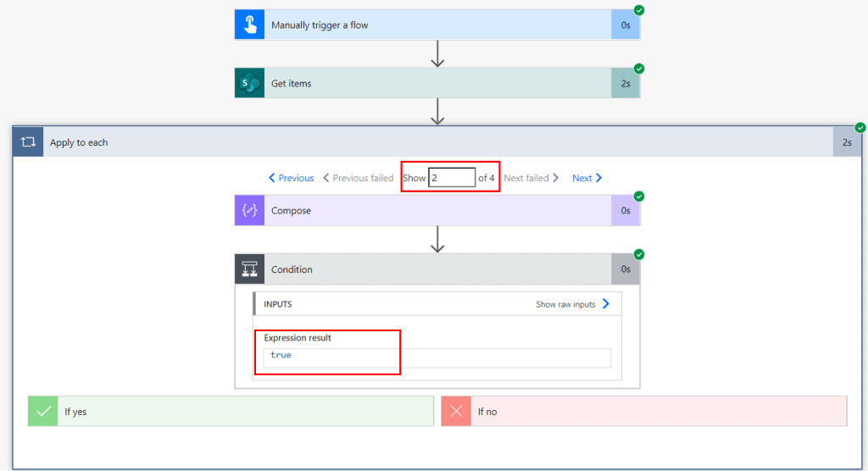Screen dimensions: 868x471
Task: Click the manual trigger hand icon
Action: pyautogui.click(x=250, y=25)
